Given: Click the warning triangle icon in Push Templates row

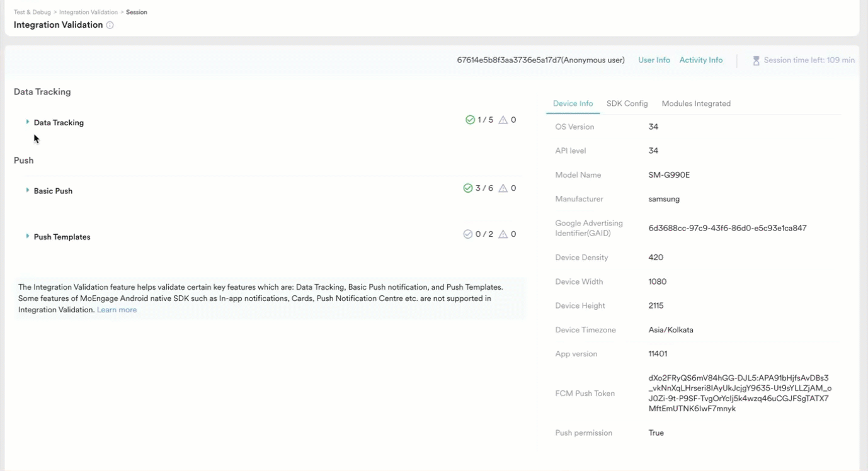Looking at the screenshot, I should click(x=503, y=234).
